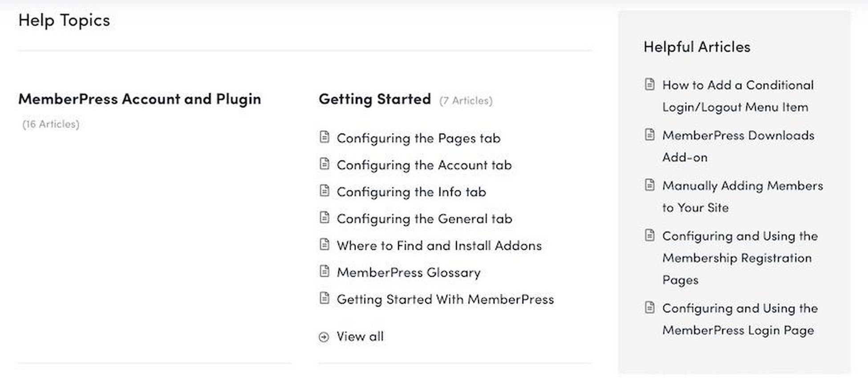The width and height of the screenshot is (868, 382).
Task: Click document icon beside MemberPress Glossary
Action: tap(324, 271)
